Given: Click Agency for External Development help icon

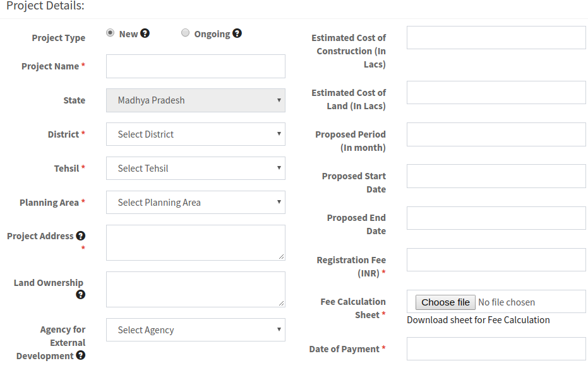Looking at the screenshot, I should [x=81, y=355].
